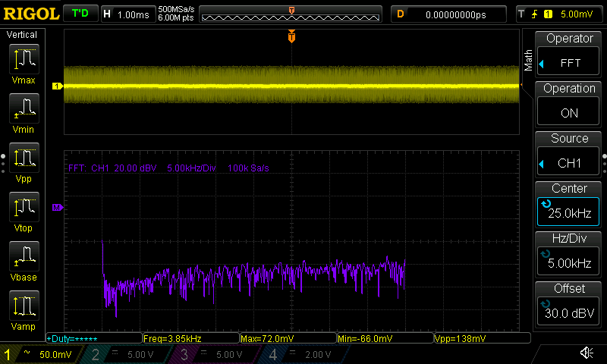This screenshot has width=607, height=364.
Task: Click the orange trigger position marker
Action: 291,36
